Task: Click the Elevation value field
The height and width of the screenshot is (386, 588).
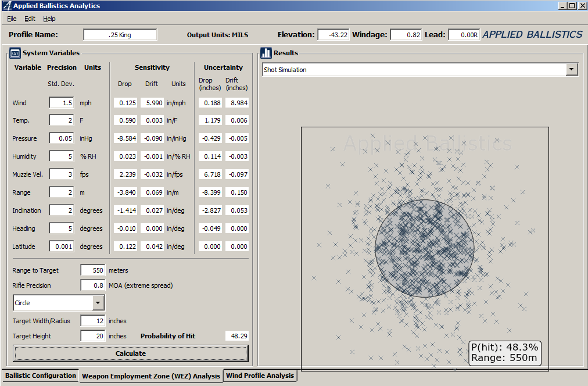Action: coord(334,35)
